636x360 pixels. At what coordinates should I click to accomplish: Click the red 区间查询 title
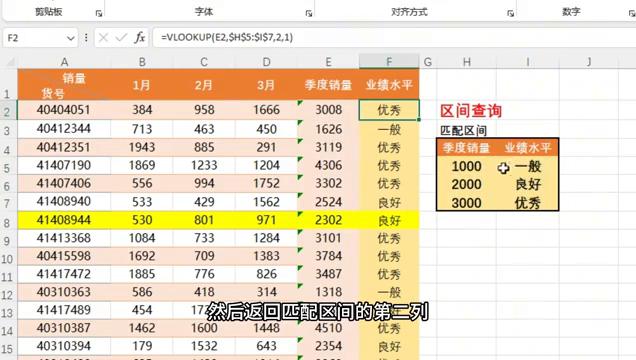471,111
